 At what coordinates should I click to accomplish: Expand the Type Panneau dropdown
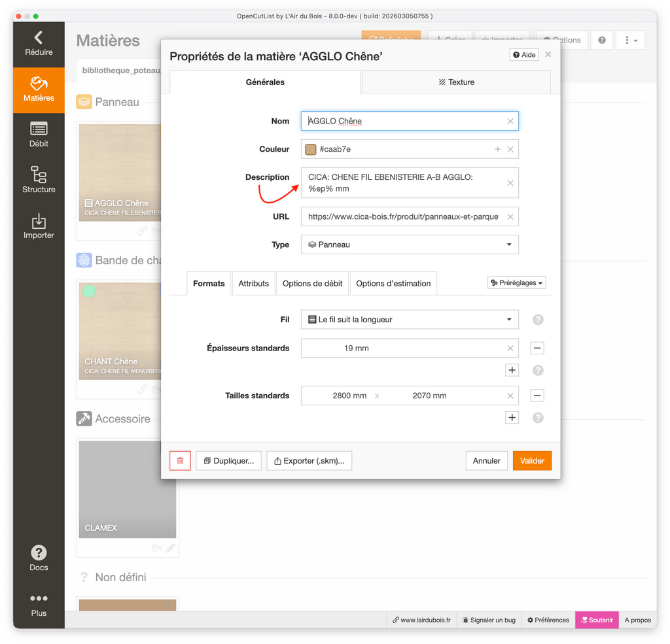click(410, 245)
